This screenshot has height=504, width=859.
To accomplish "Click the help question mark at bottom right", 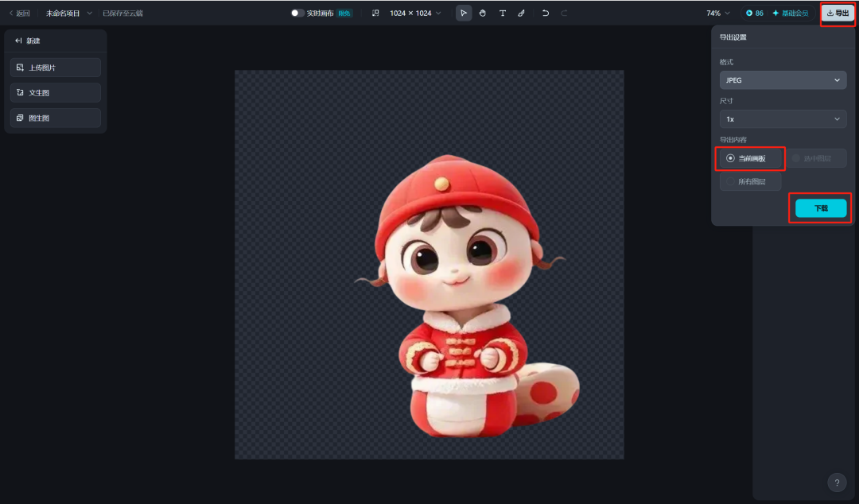I will (837, 482).
